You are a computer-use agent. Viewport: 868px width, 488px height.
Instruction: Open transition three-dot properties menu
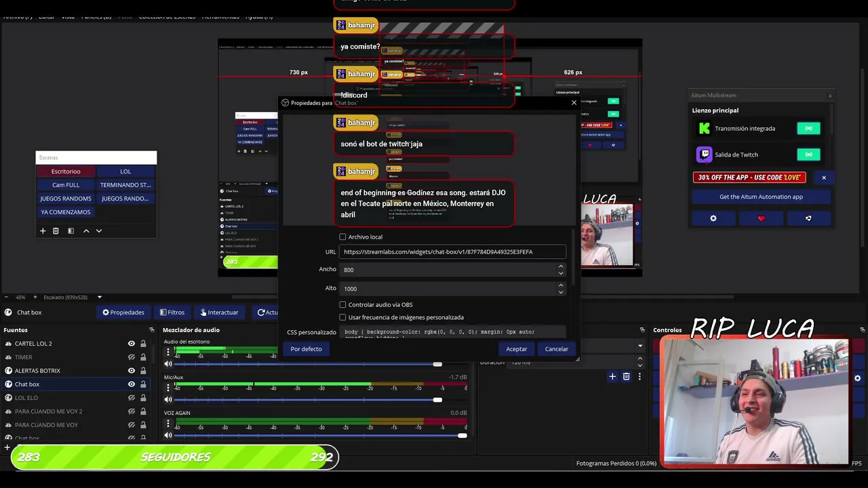[639, 376]
